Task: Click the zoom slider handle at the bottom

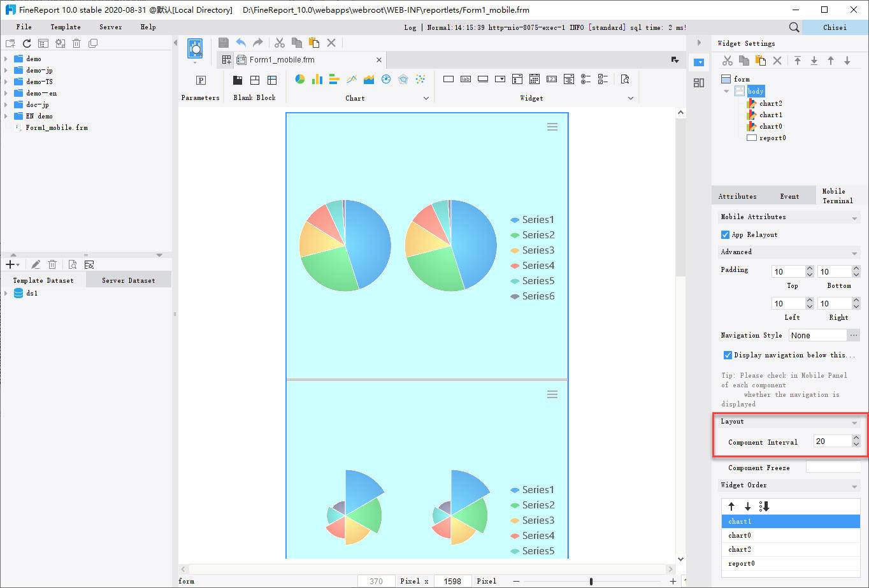Action: [x=591, y=581]
